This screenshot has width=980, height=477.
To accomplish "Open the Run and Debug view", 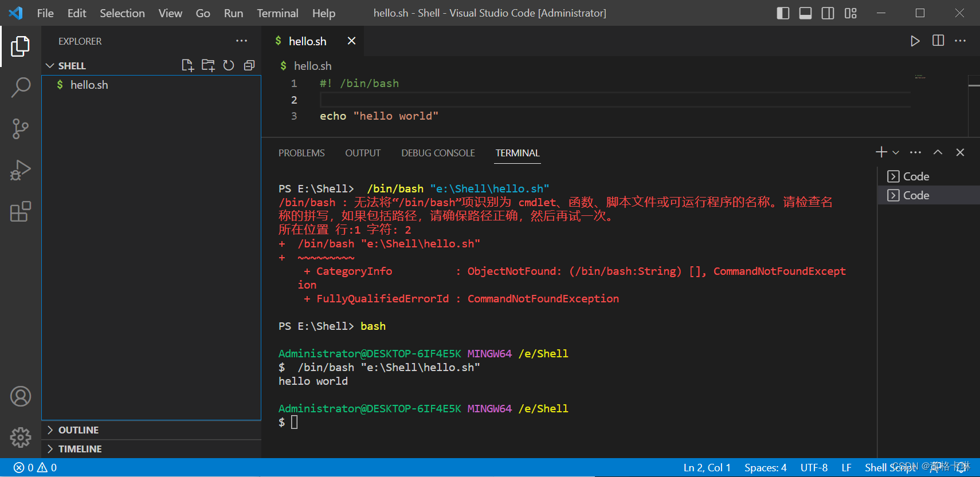I will pos(21,170).
